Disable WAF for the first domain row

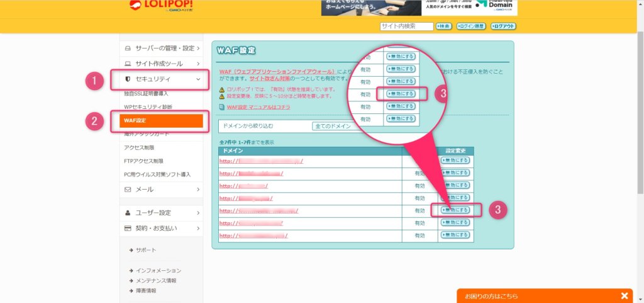pyautogui.click(x=455, y=161)
